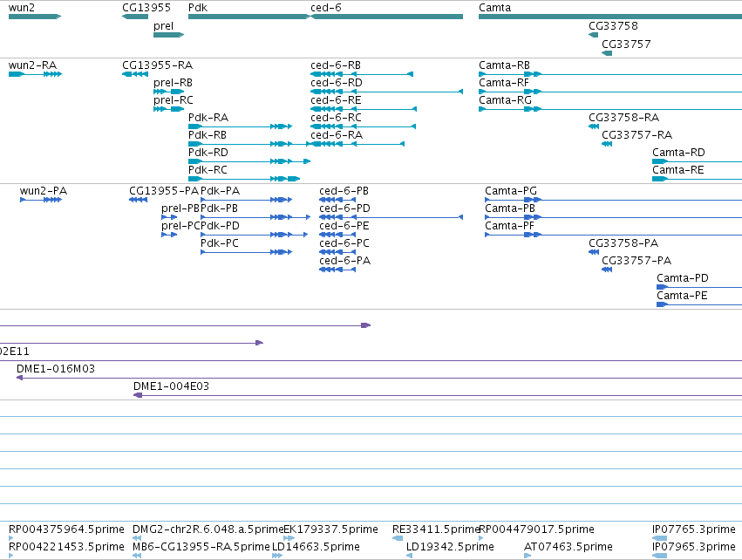742x560 pixels.
Task: Click the CG33758-RA transcript
Action: (x=594, y=126)
